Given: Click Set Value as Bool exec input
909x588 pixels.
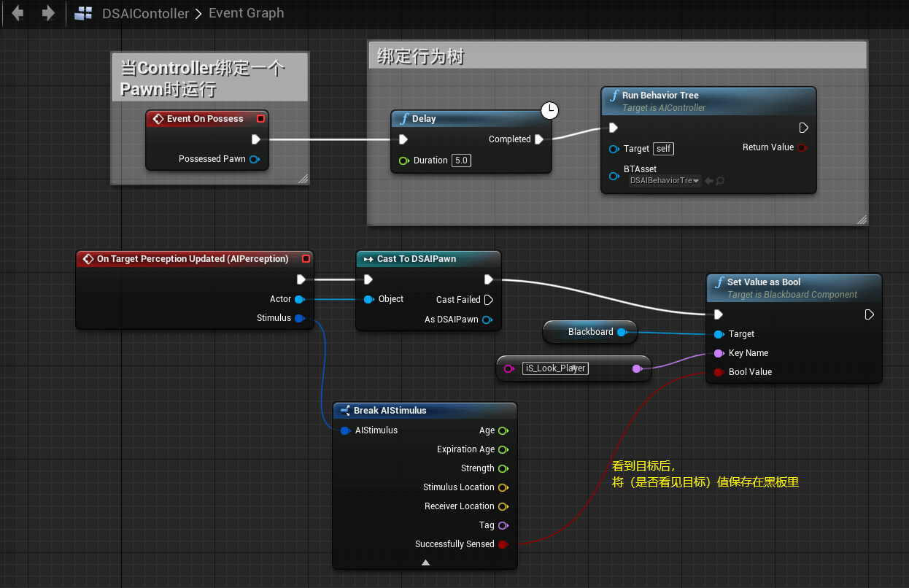Looking at the screenshot, I should (719, 314).
